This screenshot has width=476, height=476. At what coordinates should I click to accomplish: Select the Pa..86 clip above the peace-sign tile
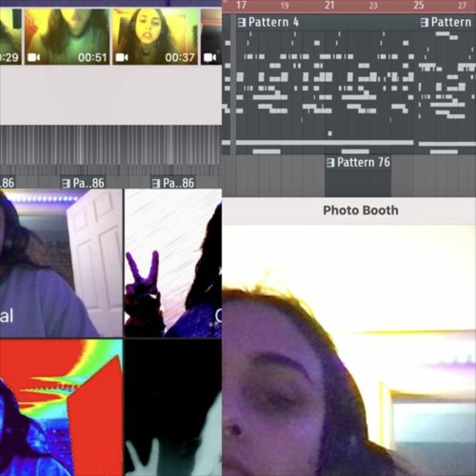tap(173, 183)
